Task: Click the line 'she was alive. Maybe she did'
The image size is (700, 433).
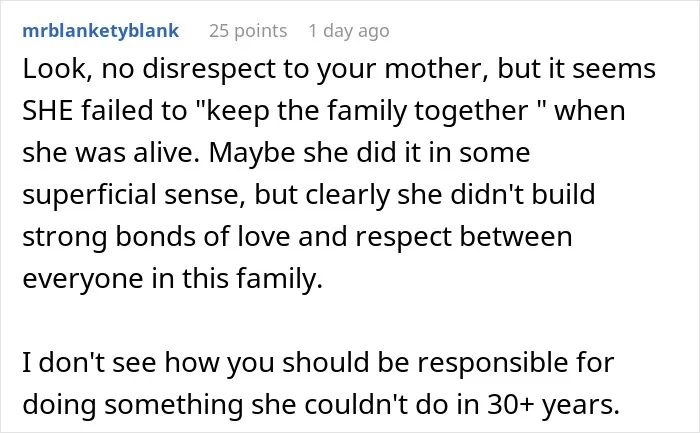Action: (x=276, y=153)
